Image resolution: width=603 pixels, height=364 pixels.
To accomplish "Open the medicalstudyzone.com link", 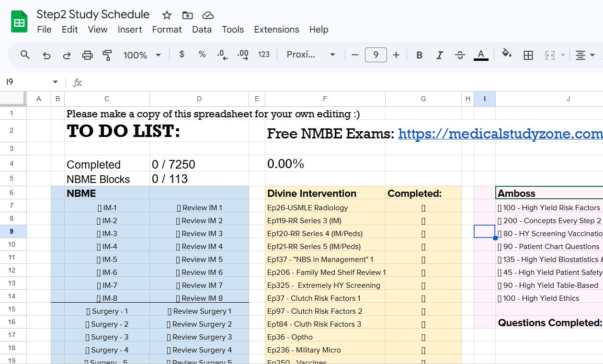I will pyautogui.click(x=500, y=134).
